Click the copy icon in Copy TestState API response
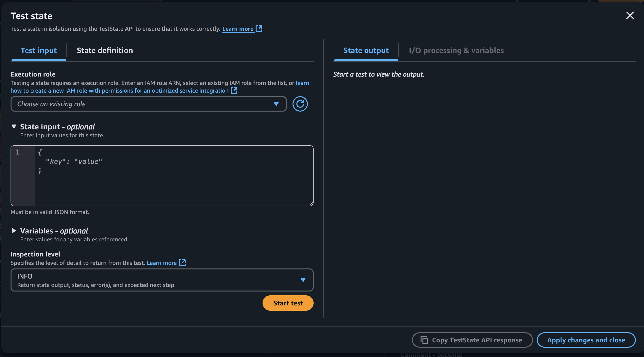 point(424,340)
